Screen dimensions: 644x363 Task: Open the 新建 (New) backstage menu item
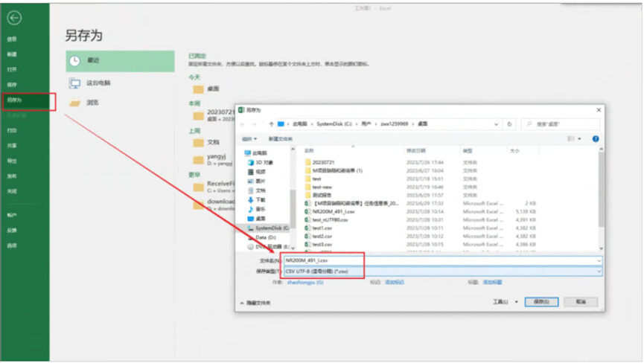tap(12, 54)
